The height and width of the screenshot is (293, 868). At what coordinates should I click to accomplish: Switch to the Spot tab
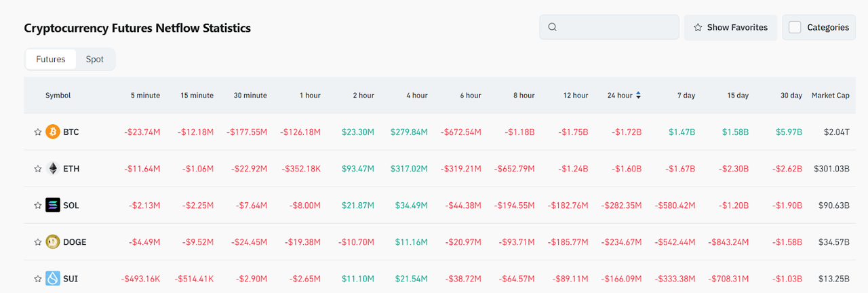tap(95, 59)
